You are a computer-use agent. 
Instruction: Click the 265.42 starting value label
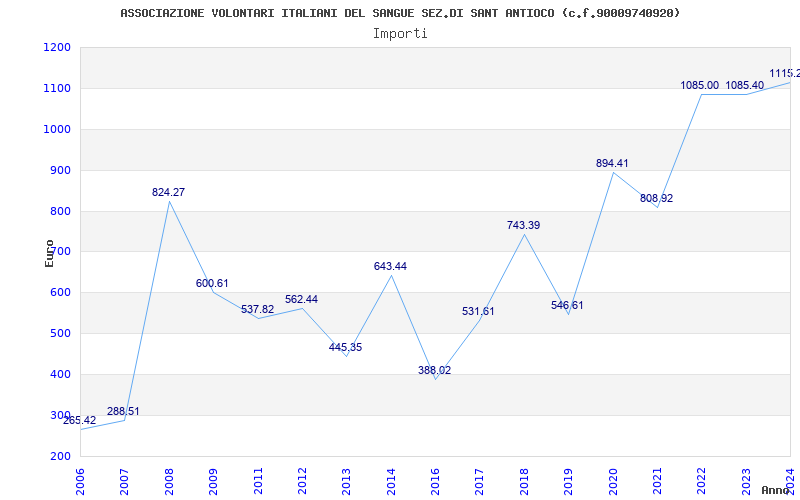[80, 420]
